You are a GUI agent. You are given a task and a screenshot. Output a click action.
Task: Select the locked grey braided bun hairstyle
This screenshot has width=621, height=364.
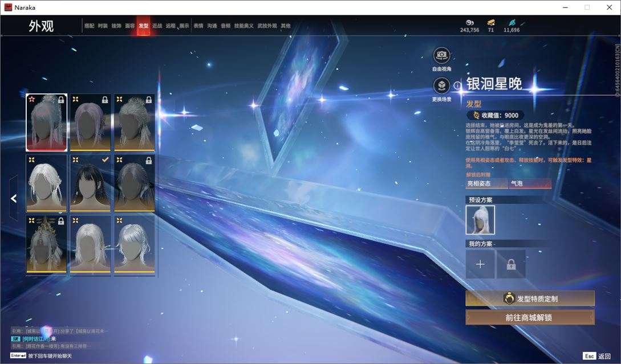(134, 122)
